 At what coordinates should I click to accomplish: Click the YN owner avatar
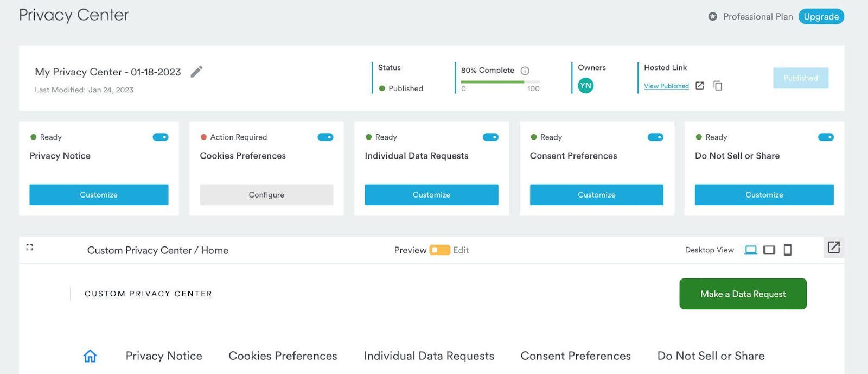click(585, 86)
